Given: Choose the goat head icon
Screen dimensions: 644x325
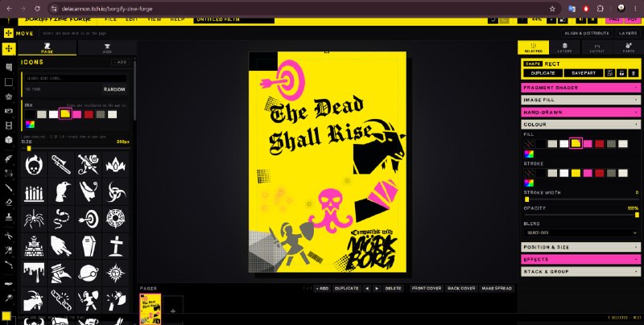Looking at the screenshot, I should [x=34, y=300].
